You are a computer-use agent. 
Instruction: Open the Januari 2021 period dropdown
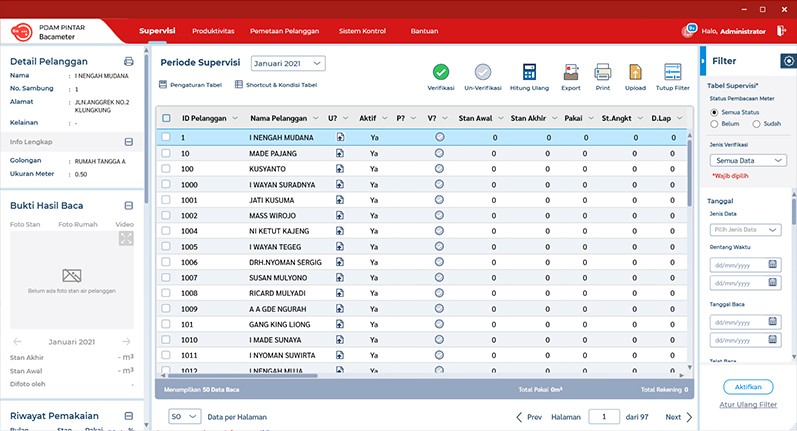click(288, 63)
